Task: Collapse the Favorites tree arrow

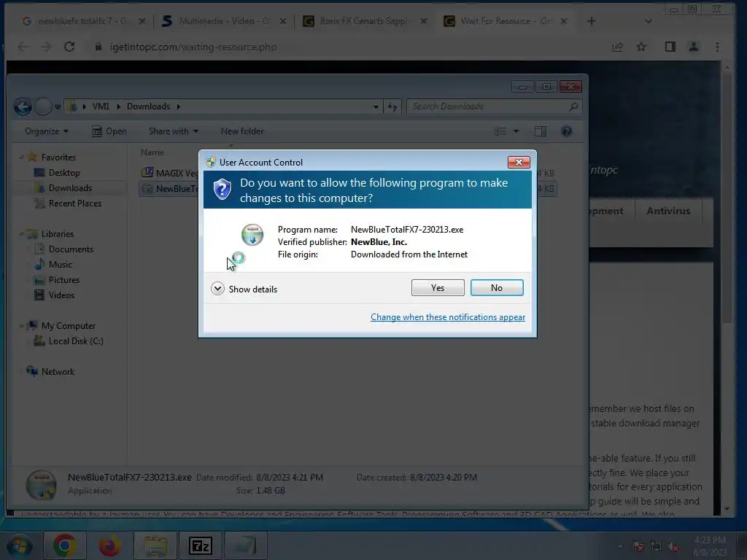Action: pyautogui.click(x=21, y=157)
